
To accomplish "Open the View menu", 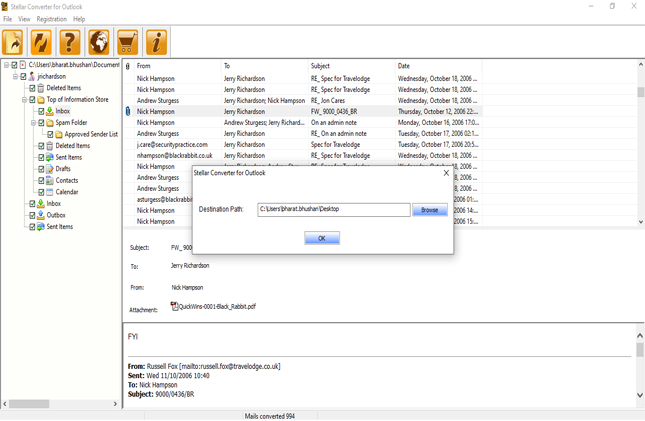I will [24, 19].
